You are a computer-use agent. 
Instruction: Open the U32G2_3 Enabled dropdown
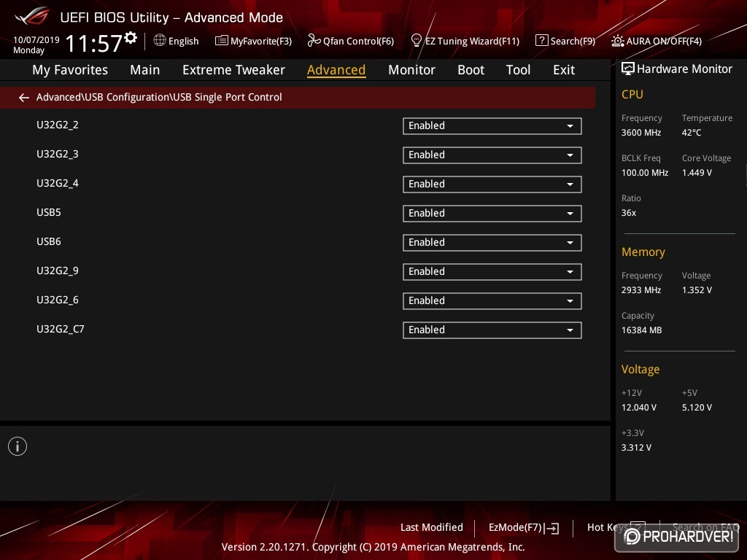pyautogui.click(x=492, y=155)
